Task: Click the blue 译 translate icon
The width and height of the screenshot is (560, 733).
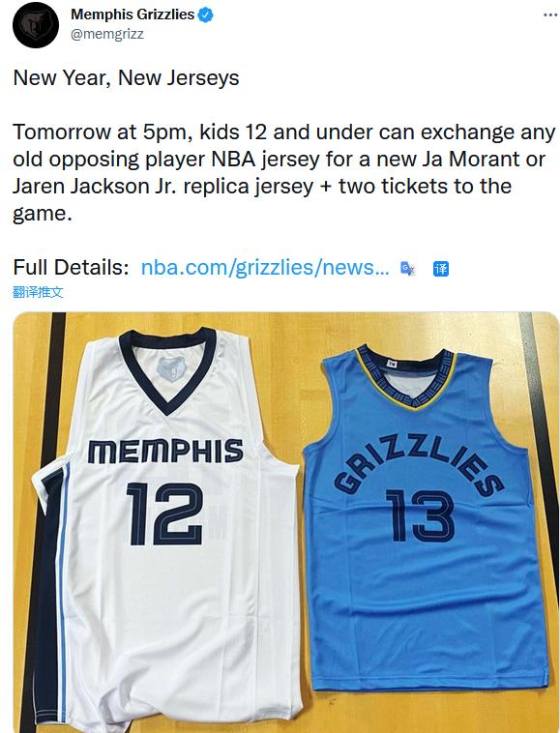Action: click(441, 269)
